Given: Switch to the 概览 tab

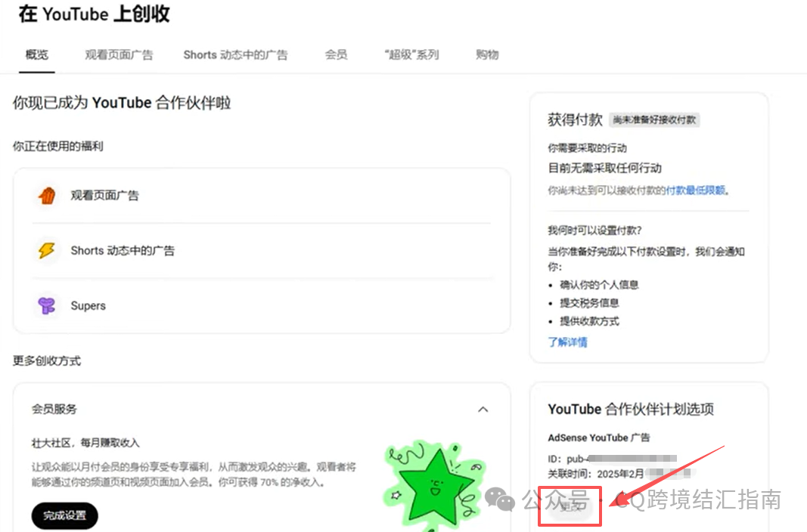Looking at the screenshot, I should coord(36,54).
